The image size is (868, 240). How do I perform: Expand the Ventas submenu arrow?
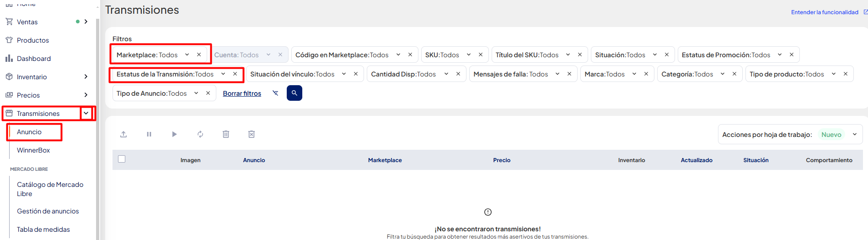point(86,22)
